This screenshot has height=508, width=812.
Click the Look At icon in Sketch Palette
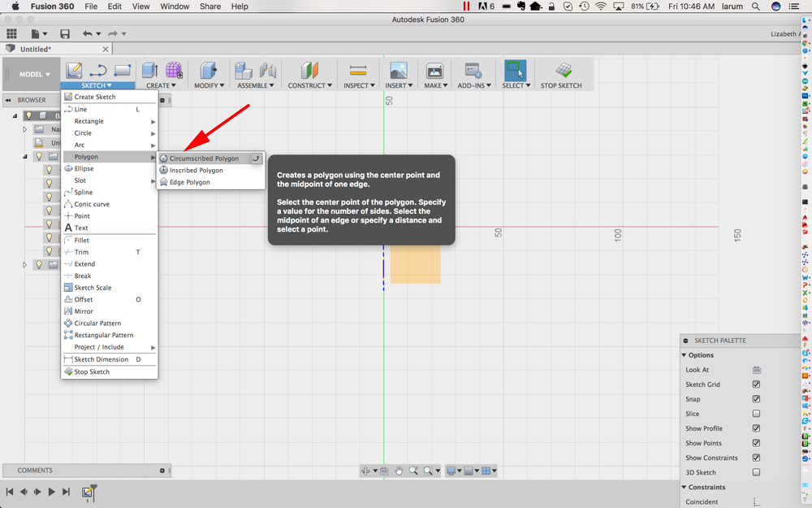click(756, 370)
